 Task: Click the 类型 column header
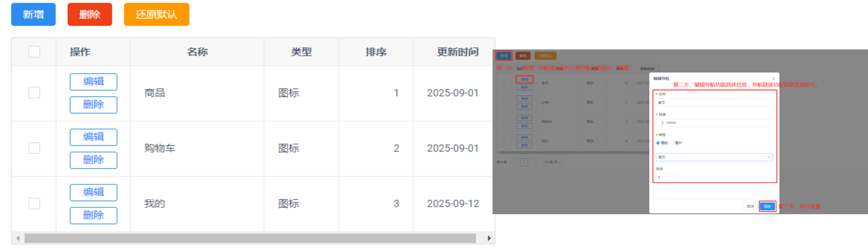[301, 52]
